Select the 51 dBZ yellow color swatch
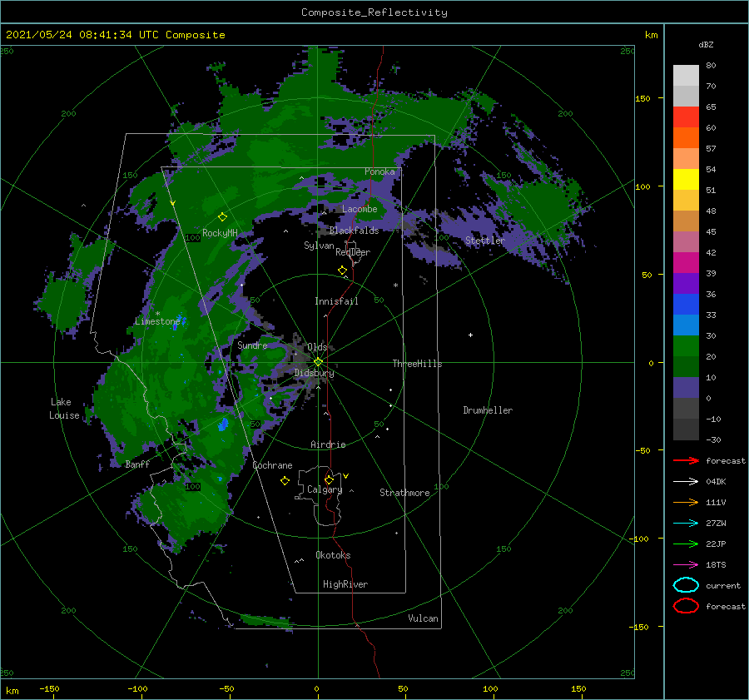This screenshot has height=700, width=749. point(686,179)
